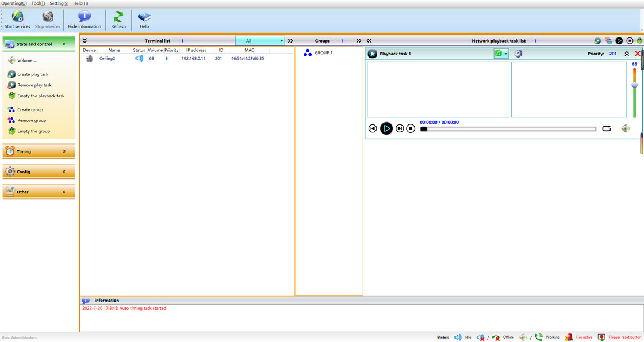The image size is (644, 342).
Task: Expand the Timing panel
Action: tap(39, 151)
